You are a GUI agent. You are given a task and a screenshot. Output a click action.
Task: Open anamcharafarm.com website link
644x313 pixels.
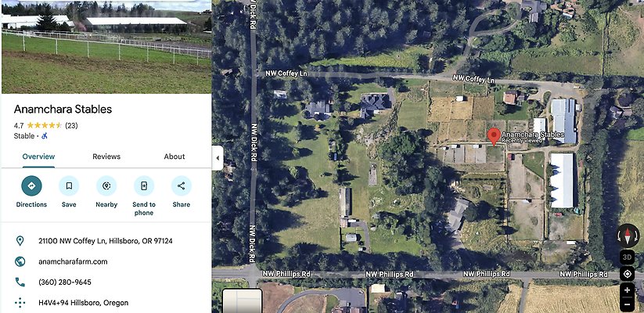pyautogui.click(x=73, y=261)
